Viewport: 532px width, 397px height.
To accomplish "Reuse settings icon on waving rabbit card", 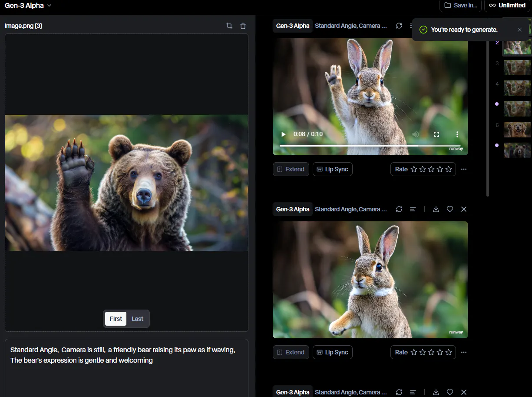I will [399, 26].
